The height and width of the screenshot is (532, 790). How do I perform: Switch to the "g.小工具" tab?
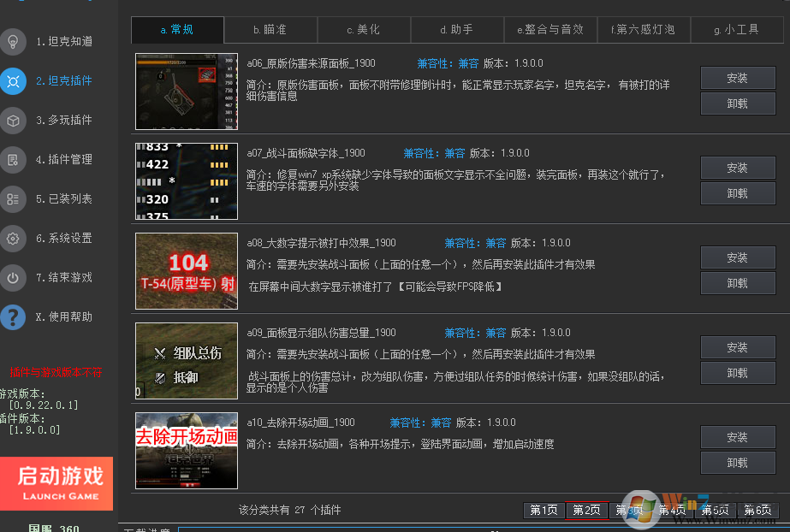[x=737, y=29]
